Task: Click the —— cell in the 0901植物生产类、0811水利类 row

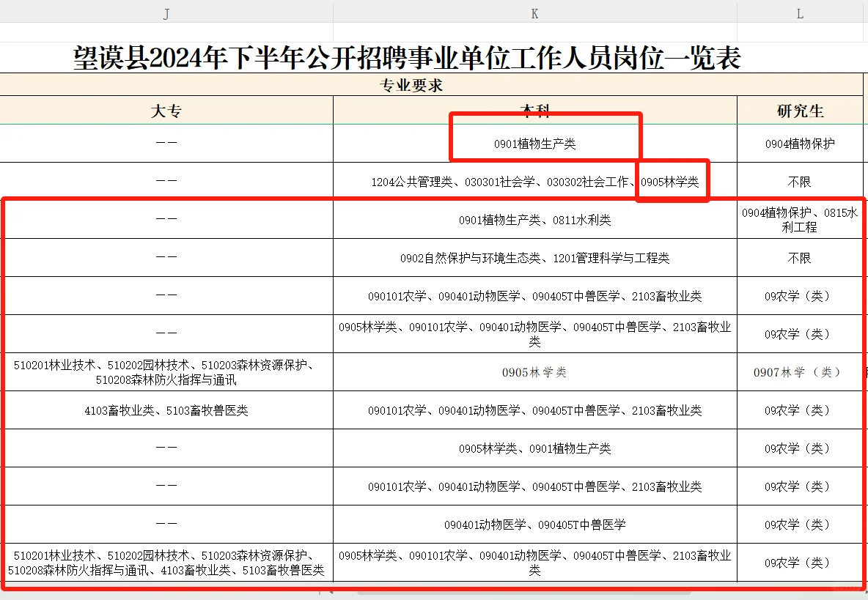Action: [166, 220]
